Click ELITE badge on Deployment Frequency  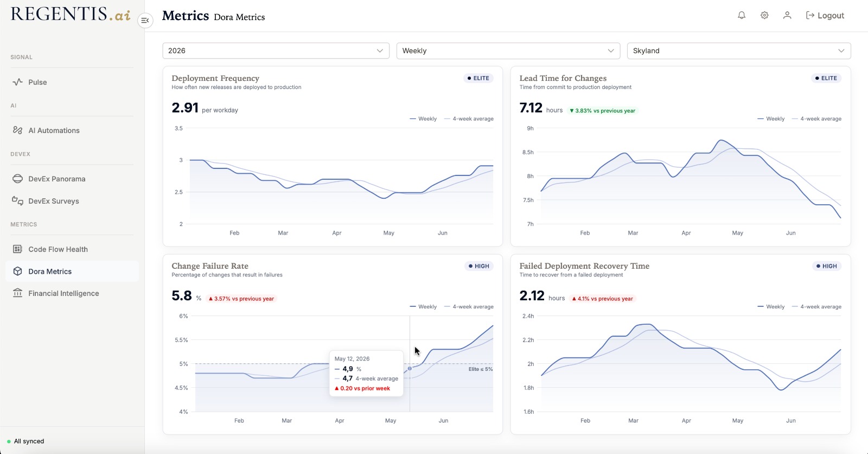tap(478, 78)
